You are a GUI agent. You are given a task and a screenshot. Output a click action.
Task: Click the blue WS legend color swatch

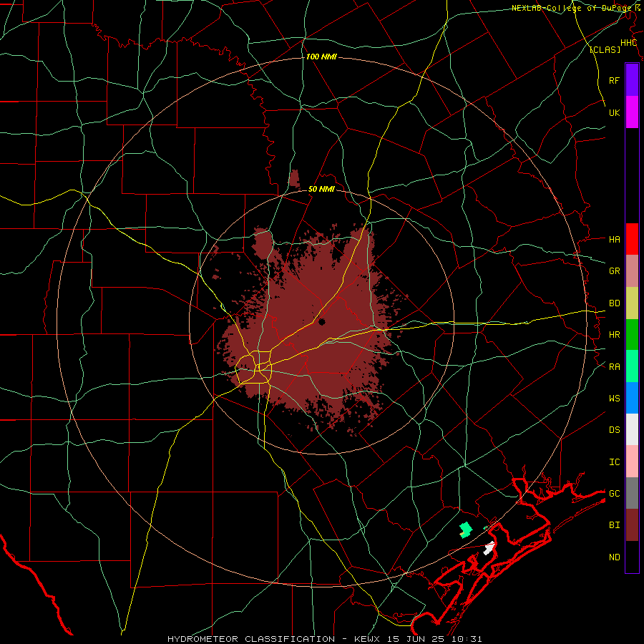(x=632, y=398)
